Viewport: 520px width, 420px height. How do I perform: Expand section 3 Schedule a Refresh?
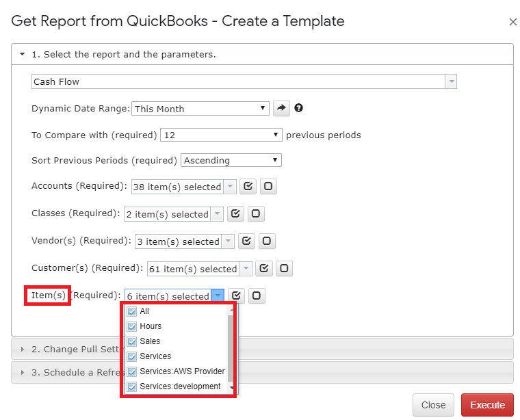coord(22,372)
